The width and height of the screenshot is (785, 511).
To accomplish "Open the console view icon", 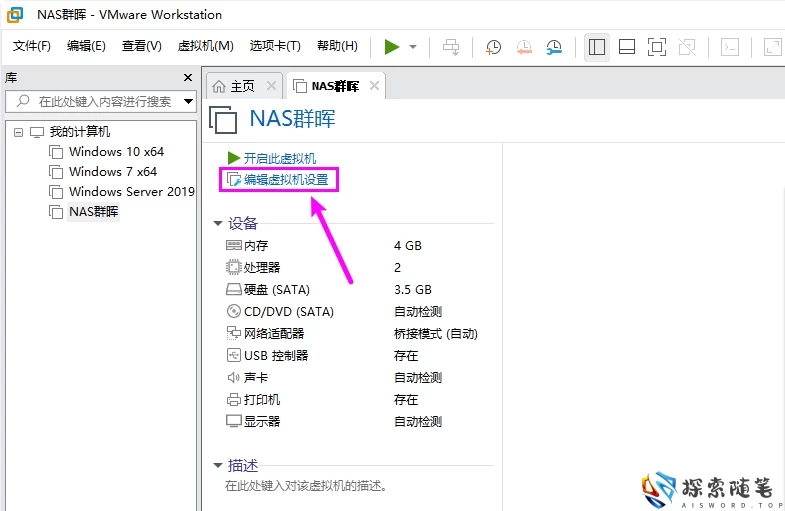I will [x=730, y=47].
